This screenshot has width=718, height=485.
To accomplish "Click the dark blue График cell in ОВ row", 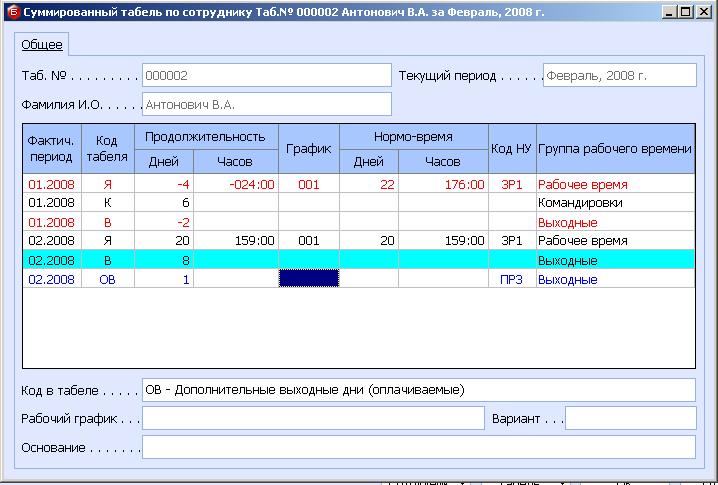I will point(309,279).
